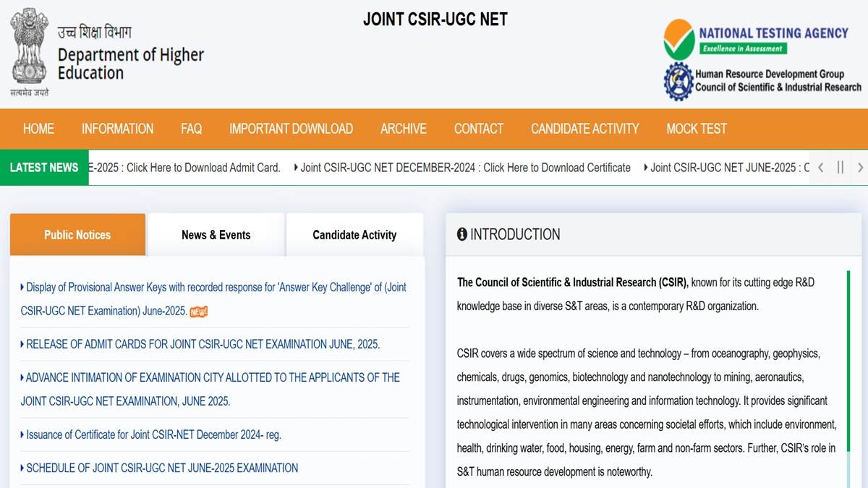The image size is (868, 488).
Task: Click the Government of India emblem logo
Action: coord(30,52)
